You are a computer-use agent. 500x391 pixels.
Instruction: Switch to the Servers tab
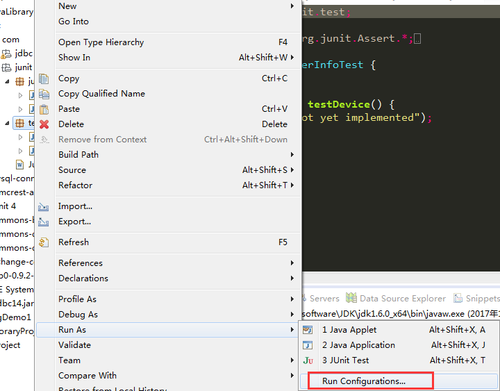pyautogui.click(x=321, y=298)
